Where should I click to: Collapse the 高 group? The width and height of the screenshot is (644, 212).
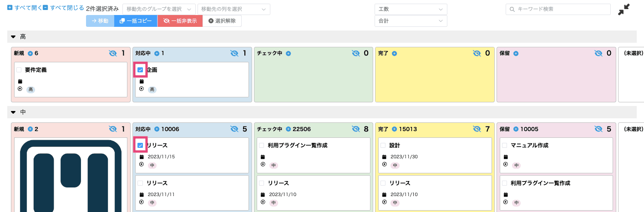pyautogui.click(x=13, y=36)
